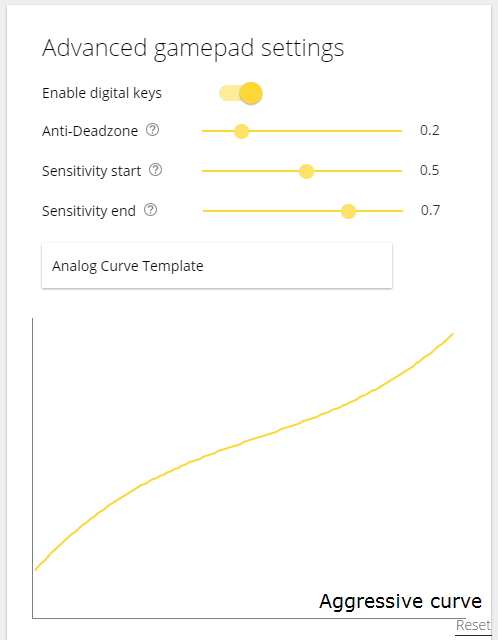
Task: Set Anti-Deadzone slider track to maximum end
Action: click(401, 131)
